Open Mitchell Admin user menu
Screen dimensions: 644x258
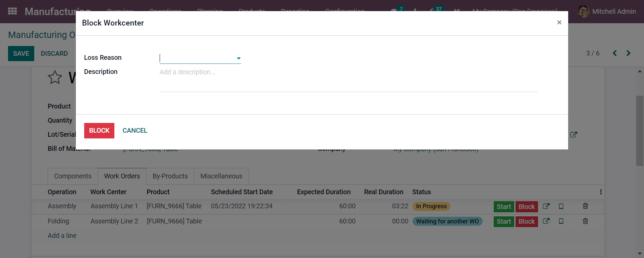(606, 11)
